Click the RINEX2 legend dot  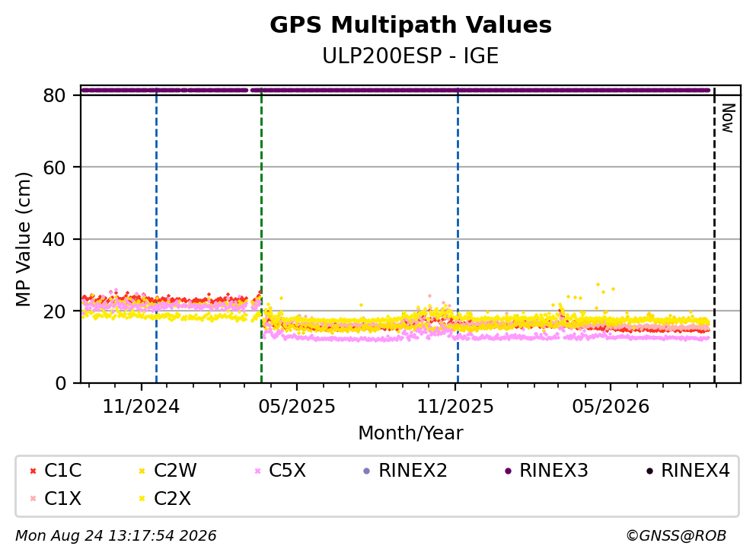tap(366, 471)
